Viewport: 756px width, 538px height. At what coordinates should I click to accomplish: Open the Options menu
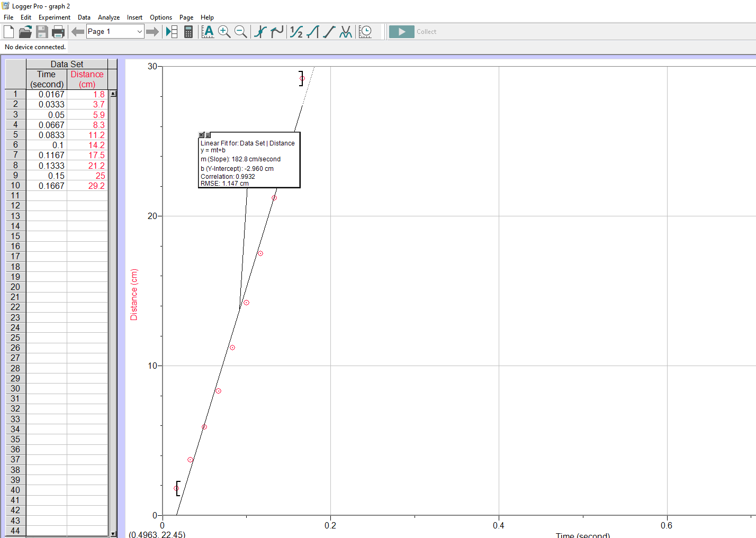[x=161, y=17]
